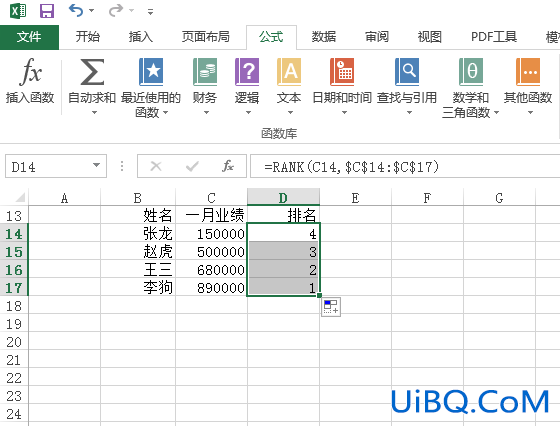Open the 文件 file menu
The height and width of the screenshot is (426, 560).
pyautogui.click(x=29, y=37)
